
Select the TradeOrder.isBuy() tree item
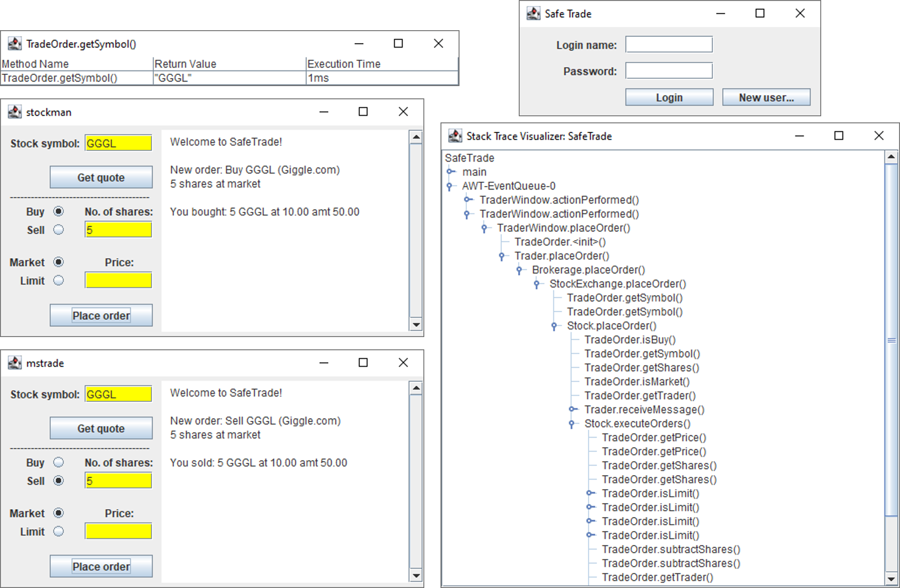point(630,340)
